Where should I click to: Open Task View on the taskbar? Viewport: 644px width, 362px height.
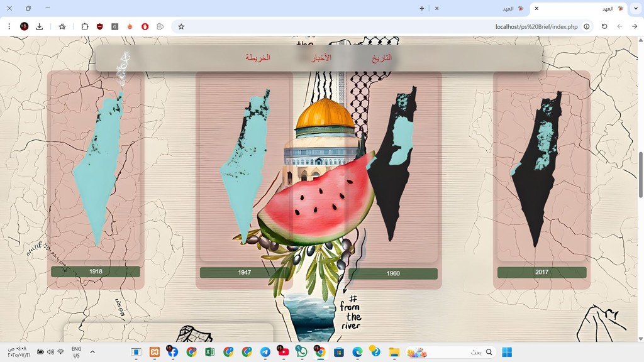136,352
